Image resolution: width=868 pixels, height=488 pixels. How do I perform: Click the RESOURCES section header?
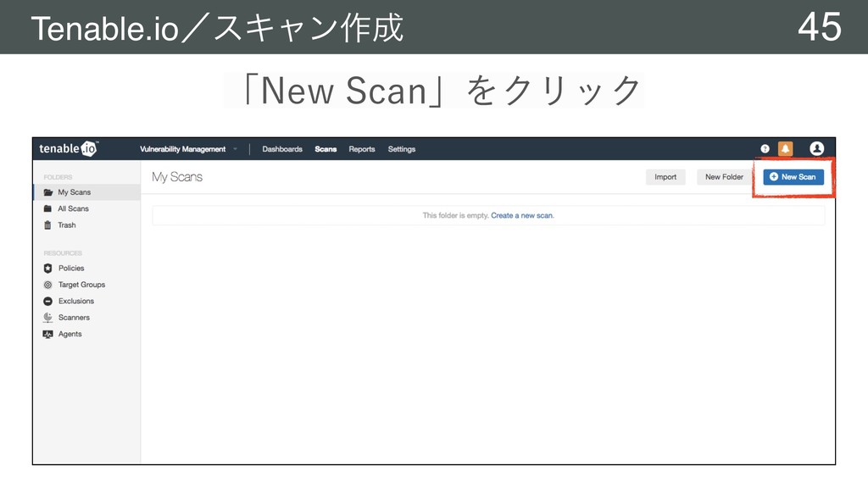(63, 252)
